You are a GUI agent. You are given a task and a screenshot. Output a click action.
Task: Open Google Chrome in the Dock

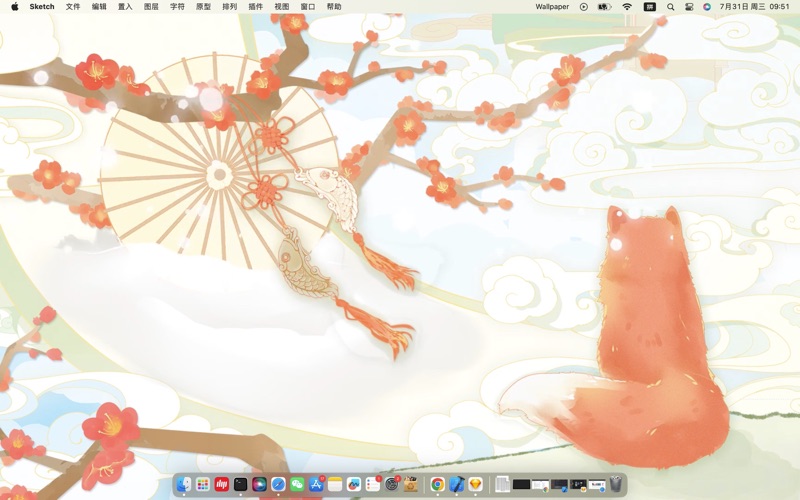click(x=437, y=484)
